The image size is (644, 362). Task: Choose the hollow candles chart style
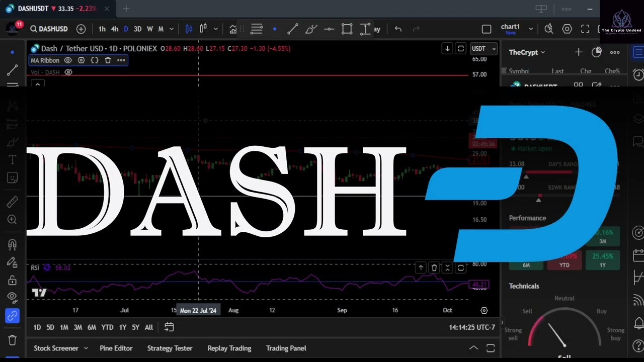pos(203,29)
